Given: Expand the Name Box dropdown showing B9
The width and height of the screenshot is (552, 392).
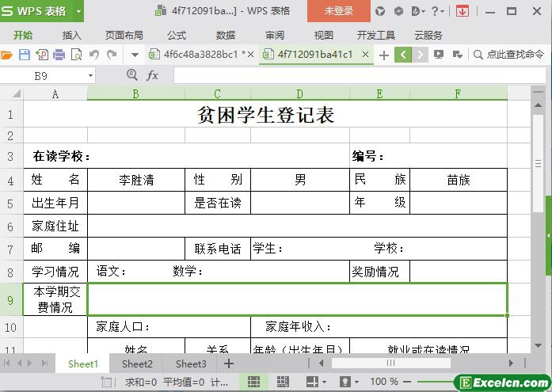Looking at the screenshot, I should (90, 75).
